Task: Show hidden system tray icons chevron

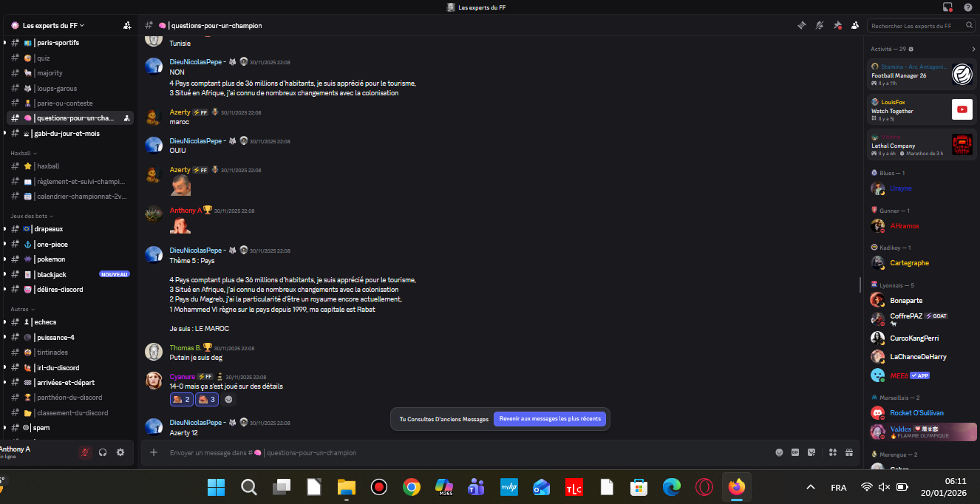Action: 811,488
